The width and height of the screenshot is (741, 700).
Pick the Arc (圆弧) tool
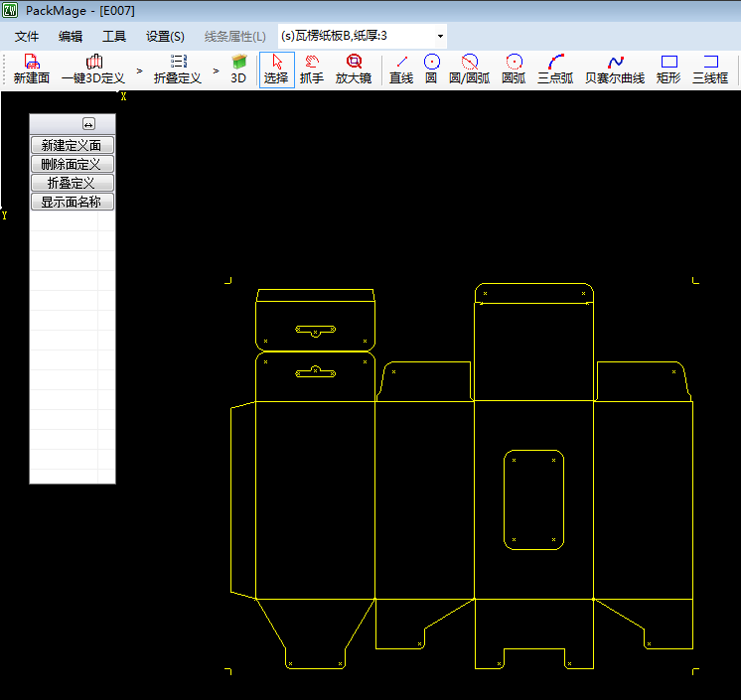(514, 70)
